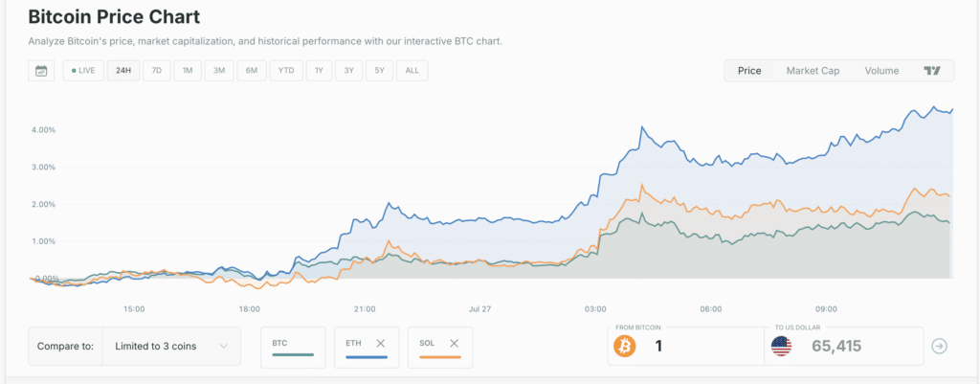Viewport: 980px width, 384px height.
Task: Open the Compare to coins dropdown
Action: coord(171,346)
